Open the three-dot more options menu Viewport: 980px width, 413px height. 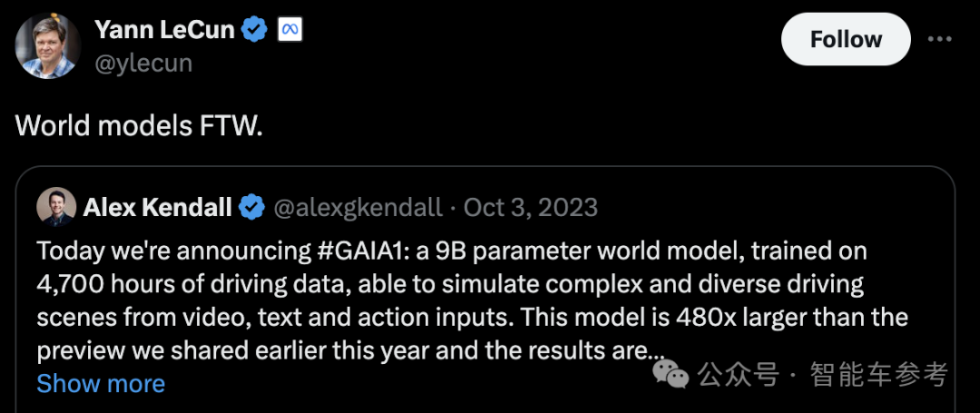[940, 39]
